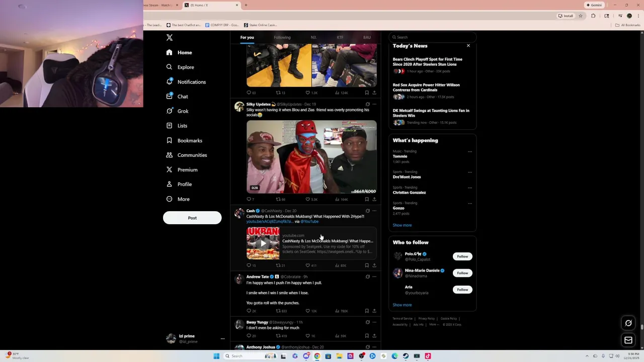644x362 pixels.
Task: Open izi prime account menu
Action: pyautogui.click(x=195, y=338)
